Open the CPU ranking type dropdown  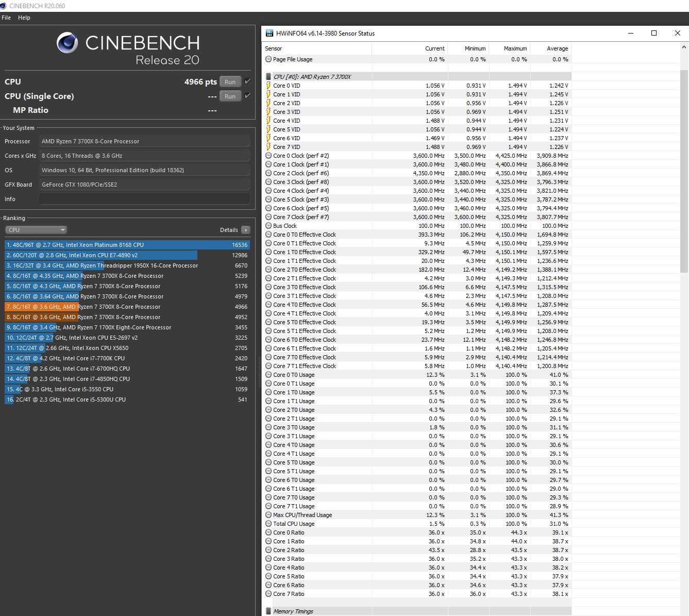(x=36, y=230)
